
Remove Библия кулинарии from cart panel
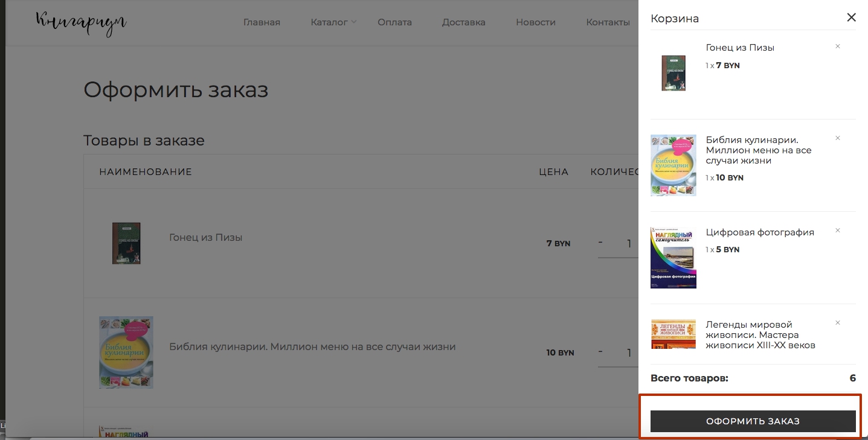pyautogui.click(x=837, y=138)
